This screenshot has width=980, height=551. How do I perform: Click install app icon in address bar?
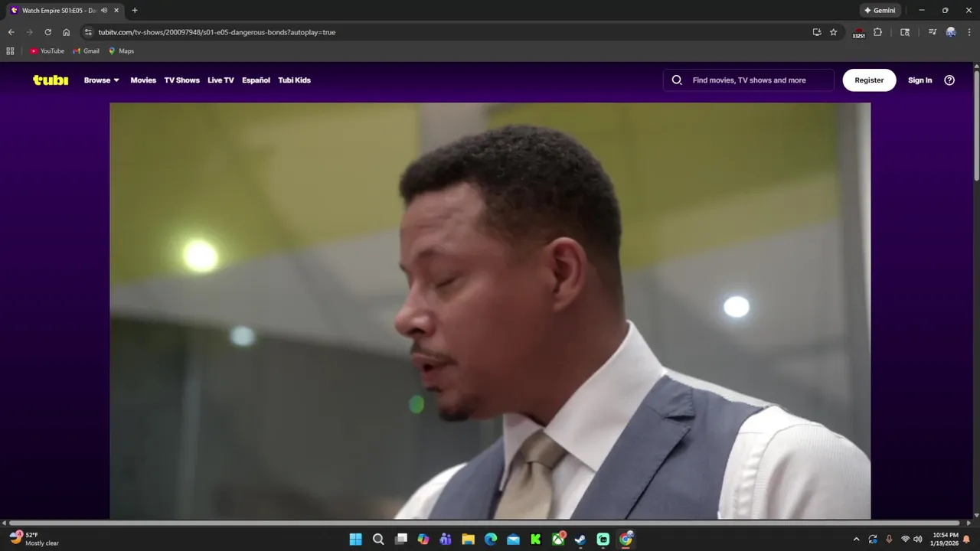pyautogui.click(x=817, y=32)
